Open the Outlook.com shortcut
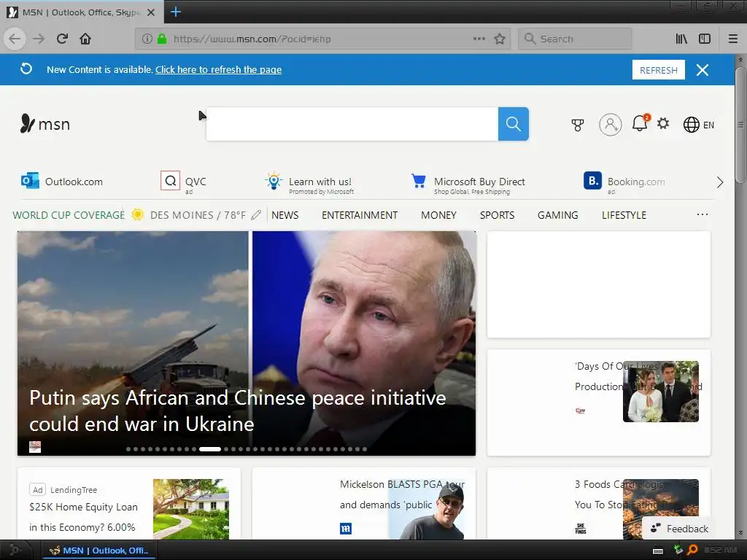747x560 pixels. coord(62,182)
